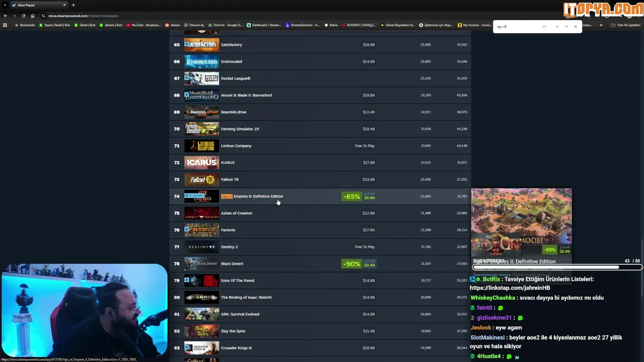Image resolution: width=644 pixels, height=362 pixels.
Task: Open the My Invoices bookmark
Action: [x=475, y=25]
